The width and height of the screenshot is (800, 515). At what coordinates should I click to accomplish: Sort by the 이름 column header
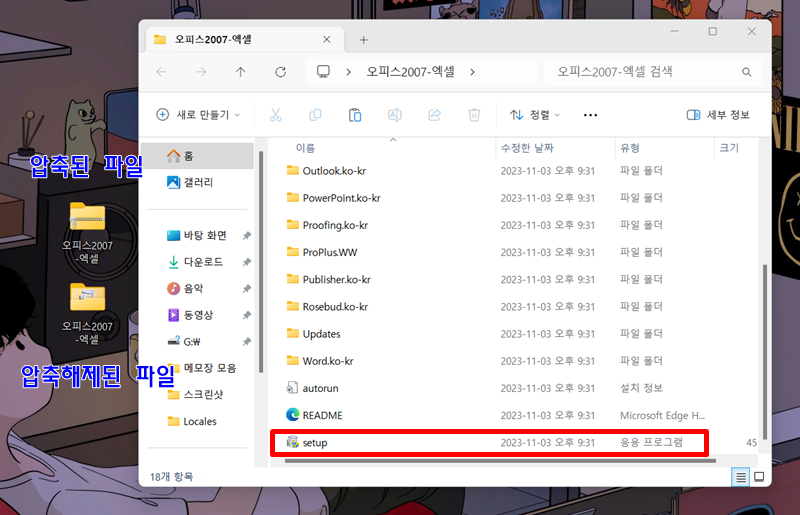tap(305, 148)
